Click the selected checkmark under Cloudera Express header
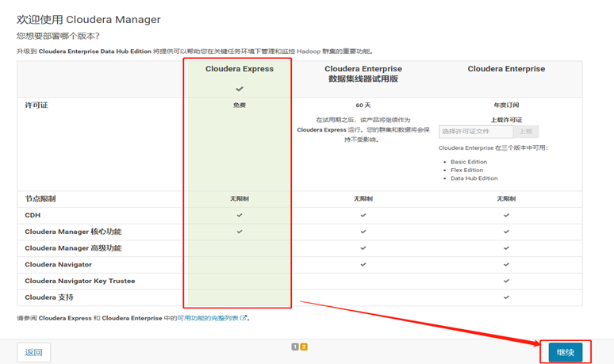 pos(240,89)
